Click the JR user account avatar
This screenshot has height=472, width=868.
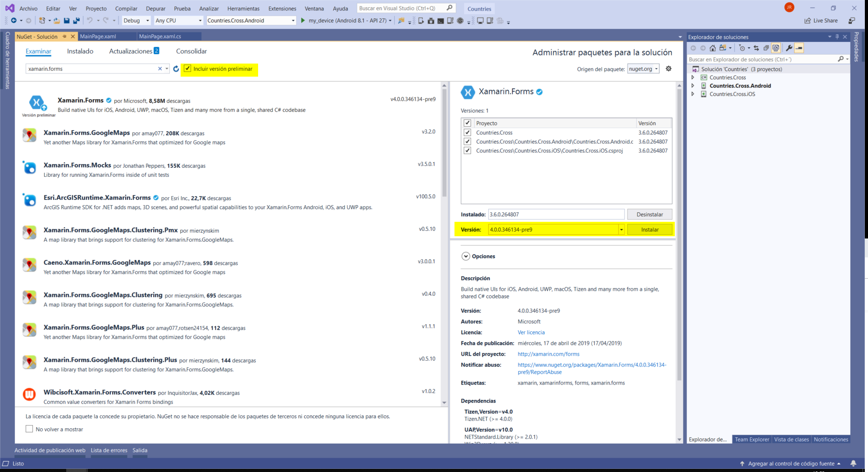click(789, 8)
